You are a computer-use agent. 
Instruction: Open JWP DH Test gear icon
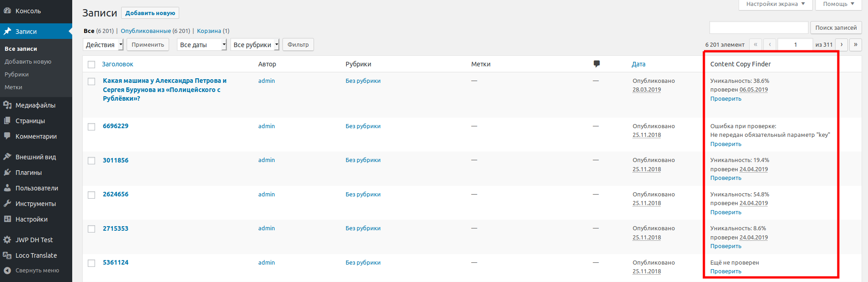[x=7, y=240]
